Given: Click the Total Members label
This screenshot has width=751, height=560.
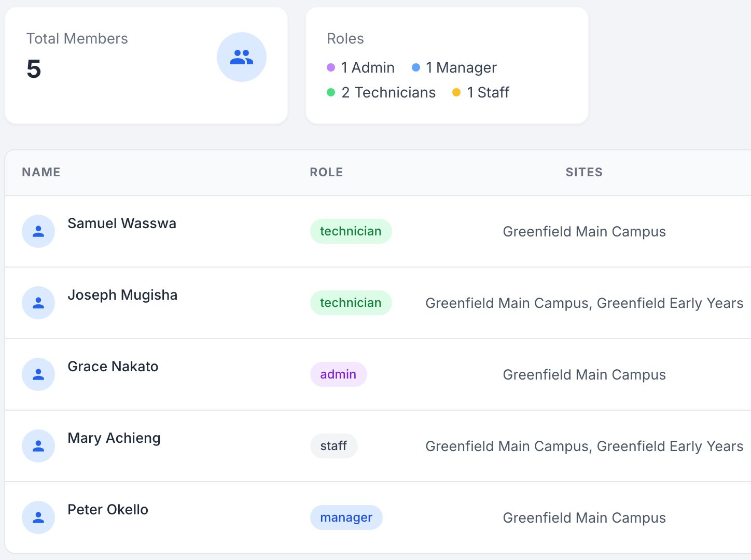Looking at the screenshot, I should (x=77, y=38).
